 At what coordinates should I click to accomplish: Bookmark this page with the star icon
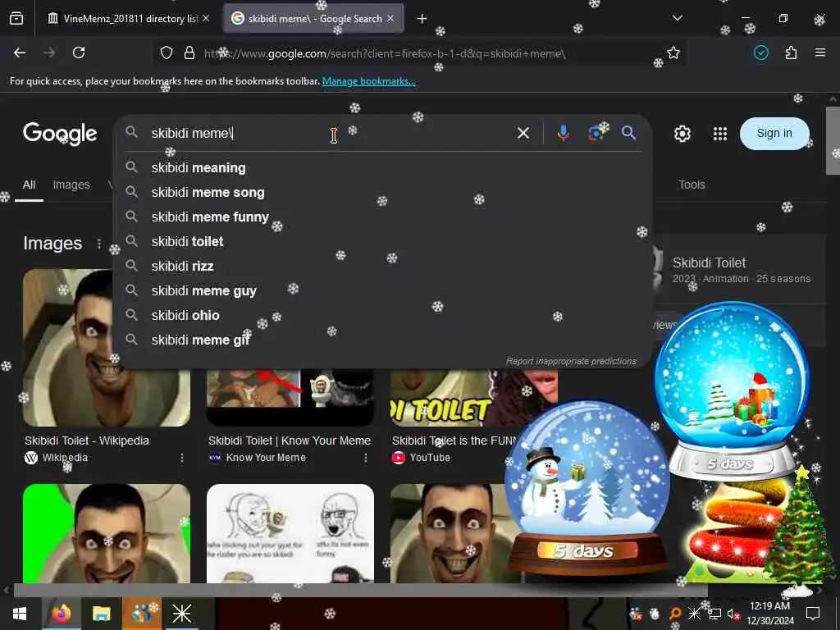673,52
